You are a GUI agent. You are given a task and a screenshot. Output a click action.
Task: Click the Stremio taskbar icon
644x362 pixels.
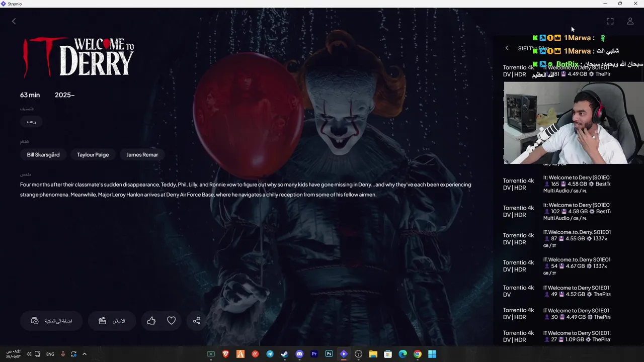[344, 354]
